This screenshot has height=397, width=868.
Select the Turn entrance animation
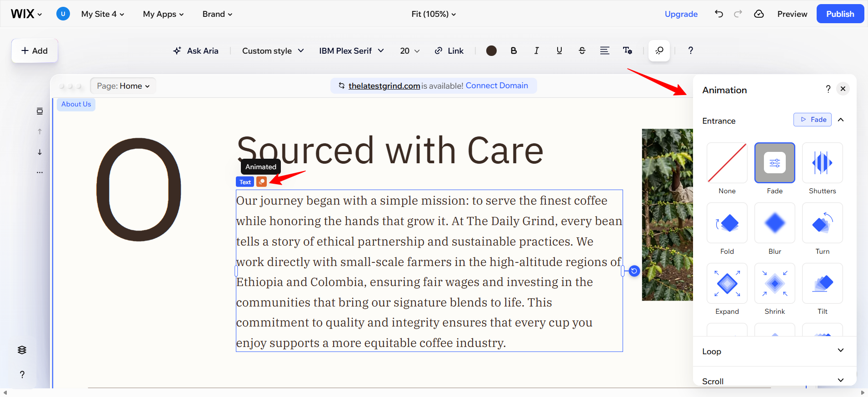[823, 223]
